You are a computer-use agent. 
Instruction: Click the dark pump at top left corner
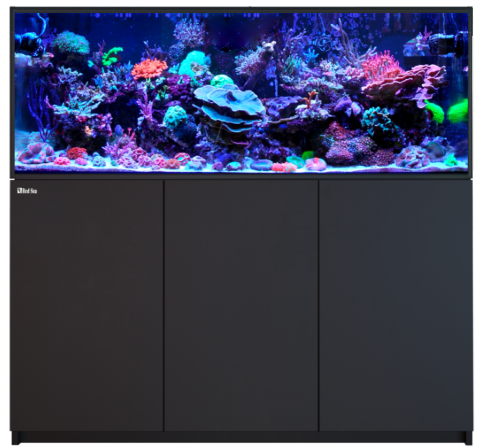[29, 43]
